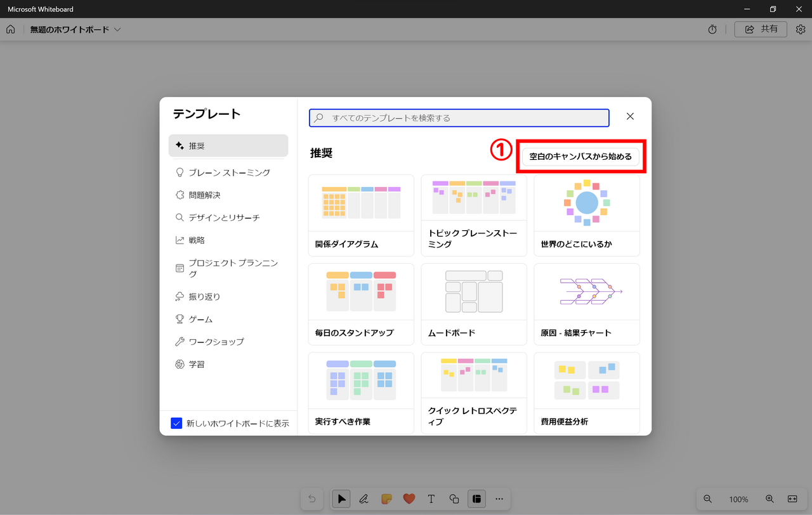This screenshot has width=812, height=515.
Task: Add a sticky note from the toolbar
Action: coord(386,499)
